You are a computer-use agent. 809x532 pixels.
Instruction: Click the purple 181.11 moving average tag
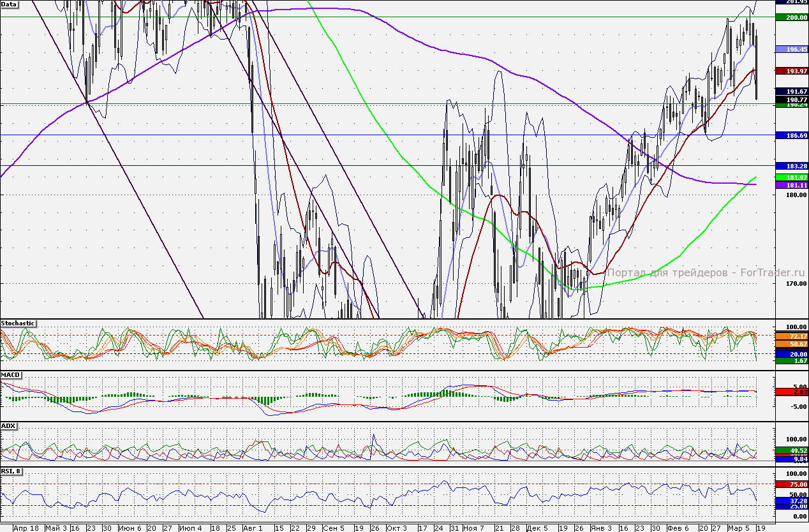(791, 185)
